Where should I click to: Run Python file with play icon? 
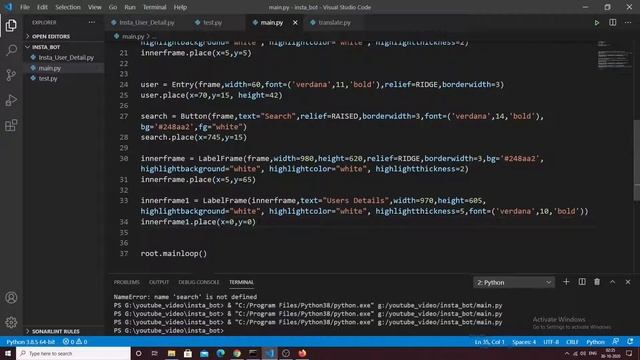tap(596, 22)
